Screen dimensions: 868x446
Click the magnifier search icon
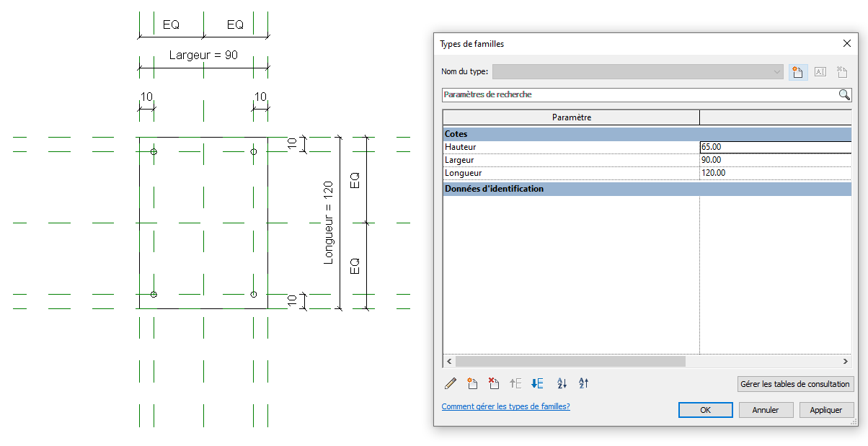coord(844,94)
